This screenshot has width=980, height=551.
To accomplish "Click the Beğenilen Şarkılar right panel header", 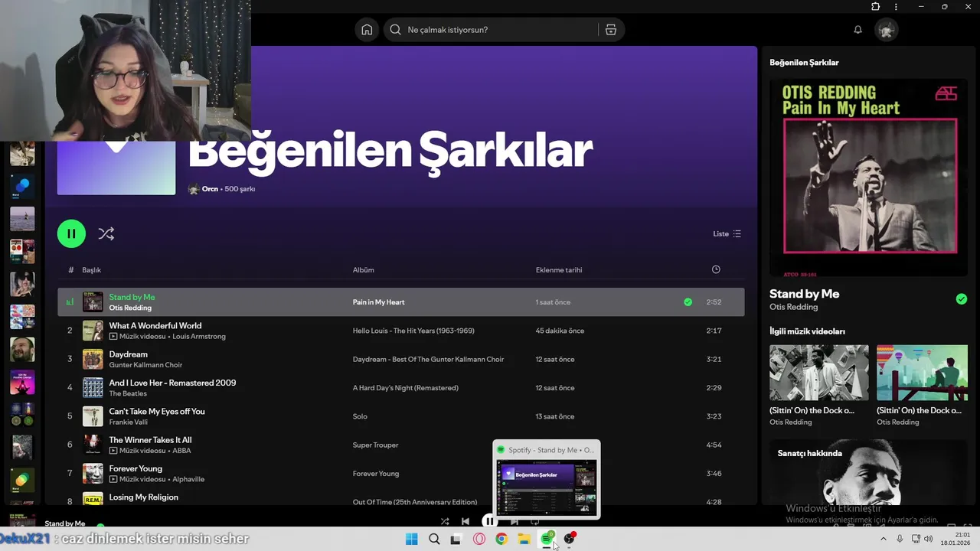I will tap(804, 63).
